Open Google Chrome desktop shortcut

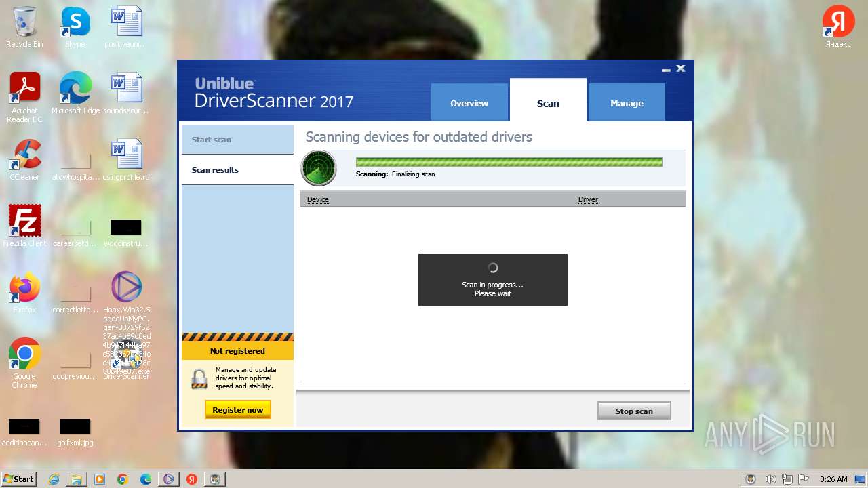click(24, 363)
